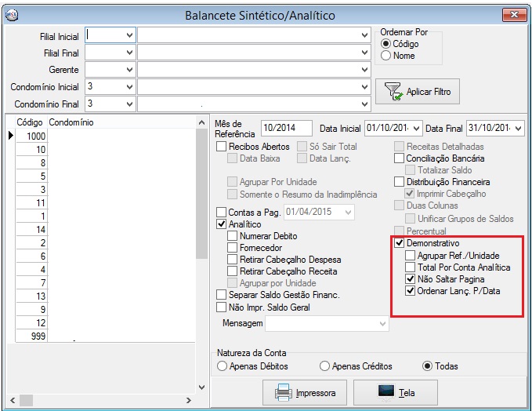Expand the Mensagem dropdown list
Screen dimensions: 532x411
[x=382, y=323]
